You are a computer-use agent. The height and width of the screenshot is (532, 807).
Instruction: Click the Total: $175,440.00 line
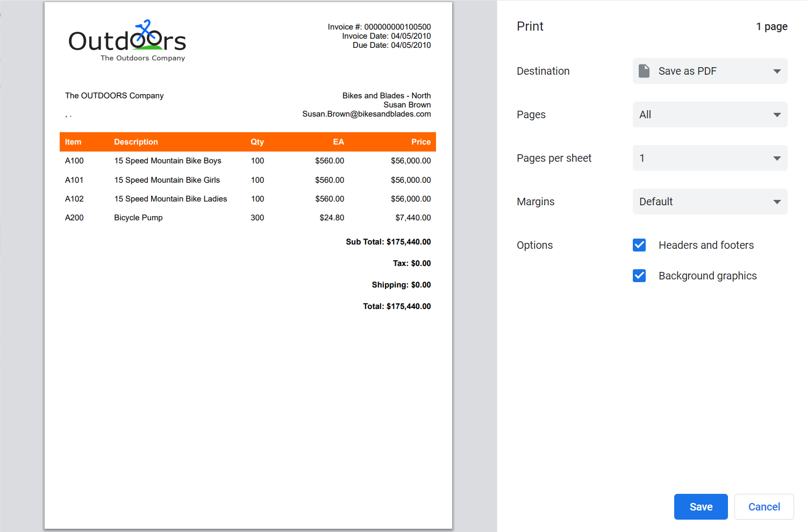397,306
